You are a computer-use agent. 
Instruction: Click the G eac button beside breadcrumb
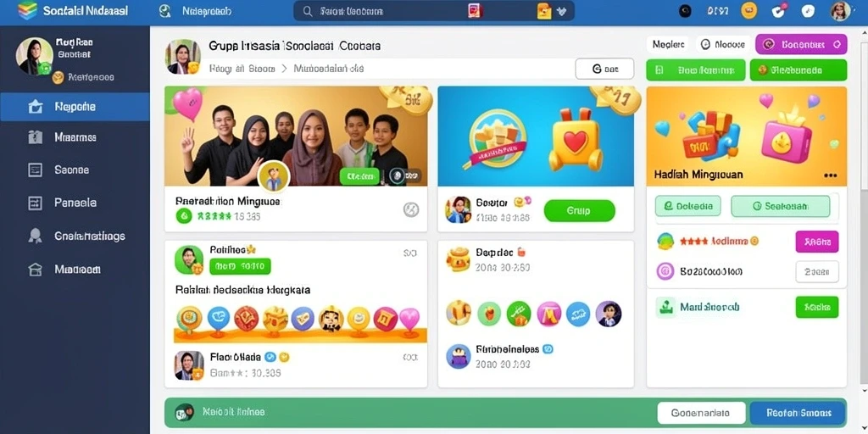(x=604, y=70)
